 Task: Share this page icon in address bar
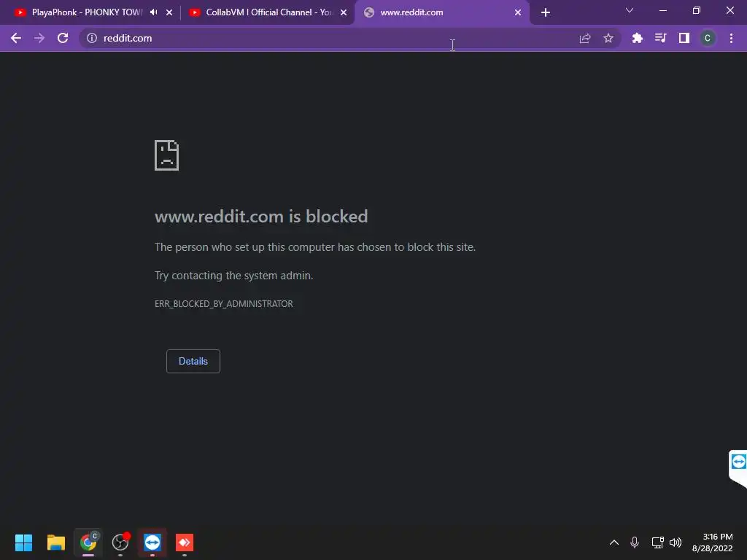coord(585,38)
